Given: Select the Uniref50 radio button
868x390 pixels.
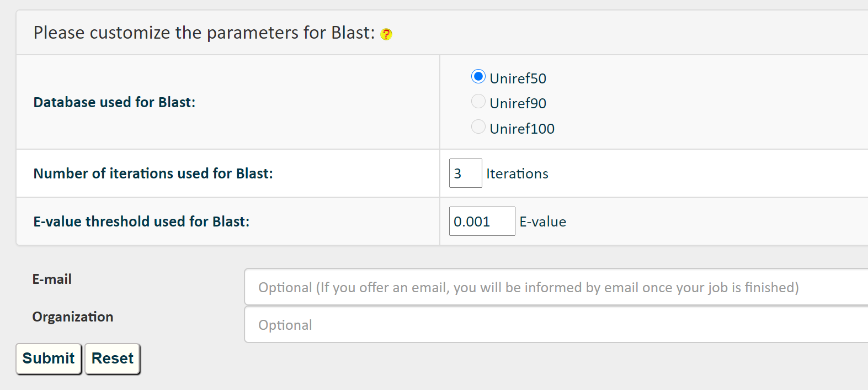Looking at the screenshot, I should pos(478,77).
